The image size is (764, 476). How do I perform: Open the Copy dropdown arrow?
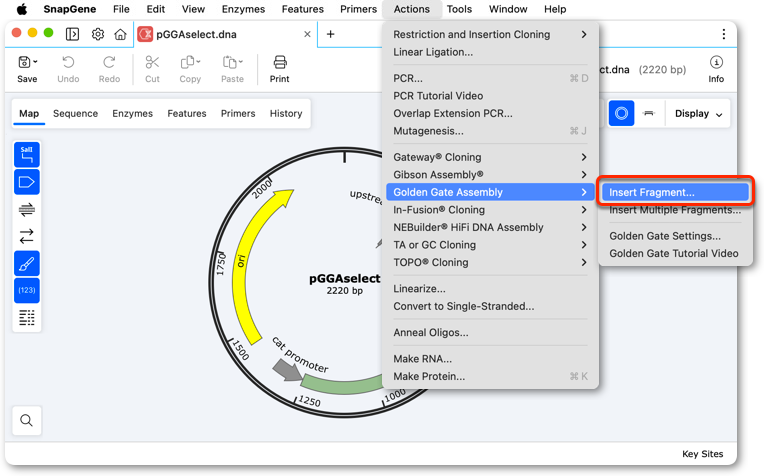(198, 62)
